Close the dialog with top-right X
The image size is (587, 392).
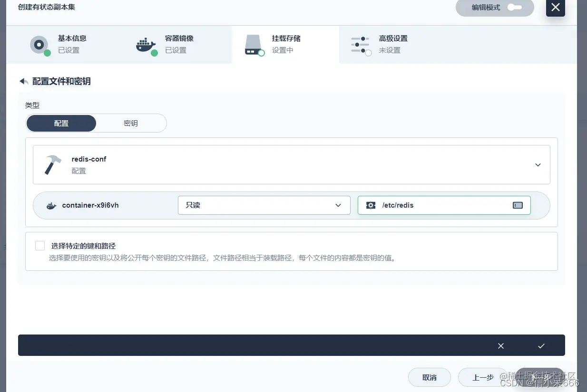(555, 7)
